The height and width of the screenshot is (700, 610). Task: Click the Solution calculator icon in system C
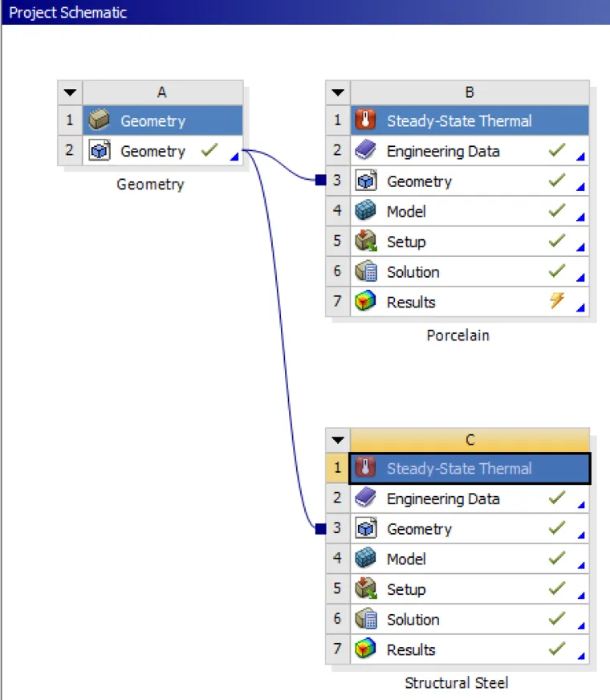pos(366,619)
